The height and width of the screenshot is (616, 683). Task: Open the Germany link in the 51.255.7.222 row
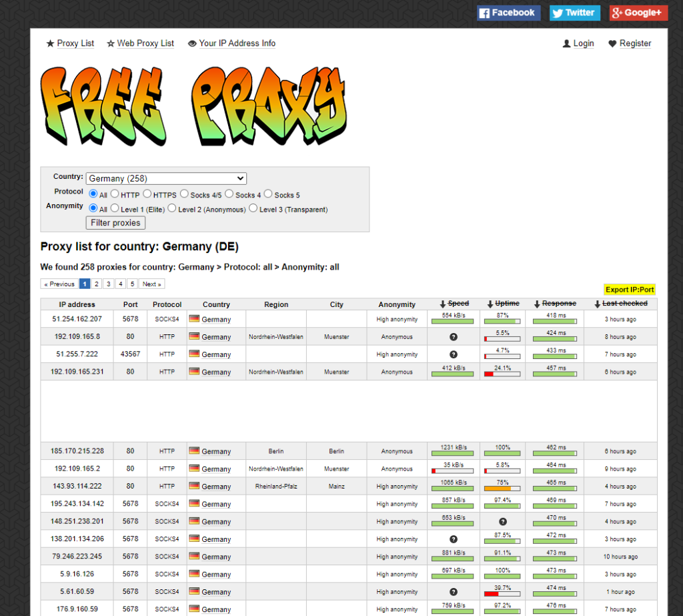pos(216,354)
